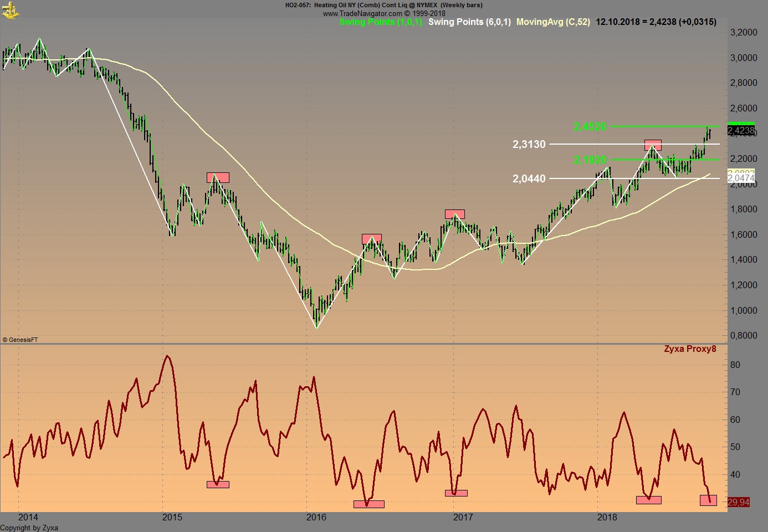Select the 2016 year label on timeline
768x532 pixels.
point(316,516)
